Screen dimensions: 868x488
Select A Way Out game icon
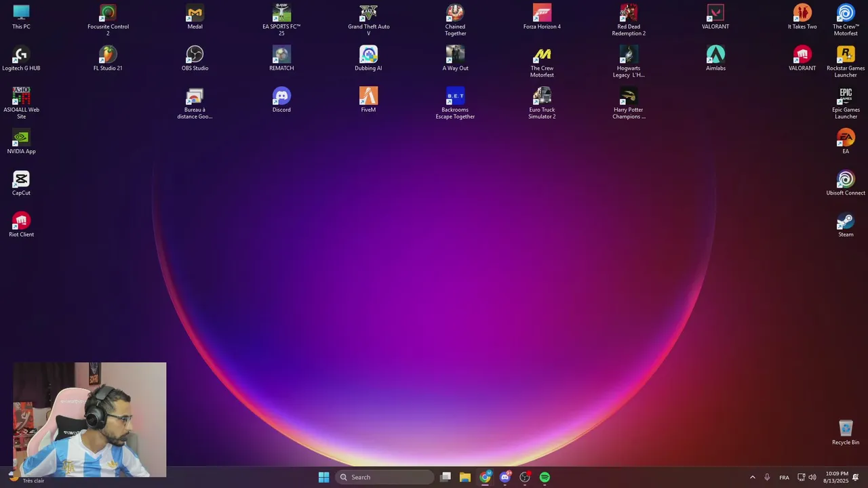click(455, 58)
